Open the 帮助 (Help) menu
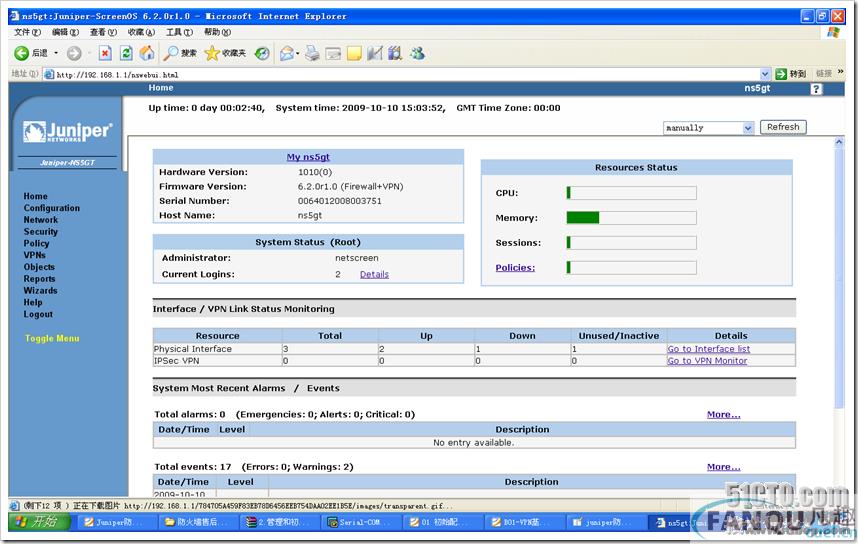The height and width of the screenshot is (544, 858). (x=217, y=32)
